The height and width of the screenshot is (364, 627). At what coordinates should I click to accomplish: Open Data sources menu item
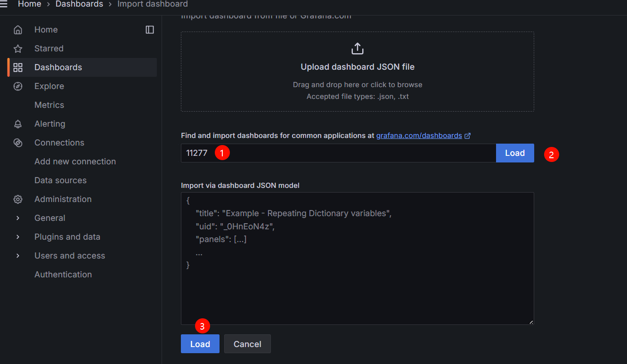click(x=60, y=180)
